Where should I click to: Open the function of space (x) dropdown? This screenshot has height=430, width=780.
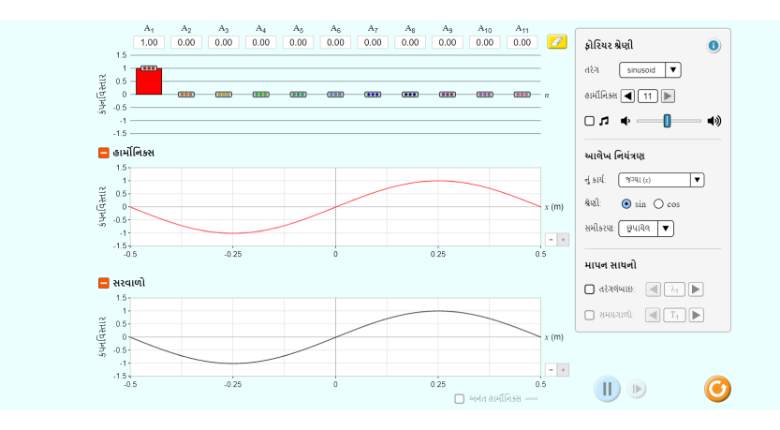click(x=660, y=180)
